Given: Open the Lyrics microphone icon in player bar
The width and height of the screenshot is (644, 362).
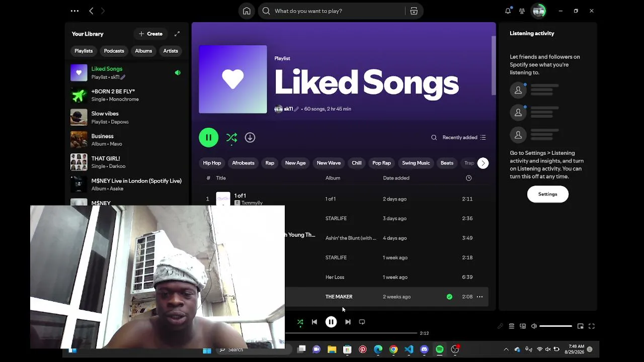Looking at the screenshot, I should 500,326.
